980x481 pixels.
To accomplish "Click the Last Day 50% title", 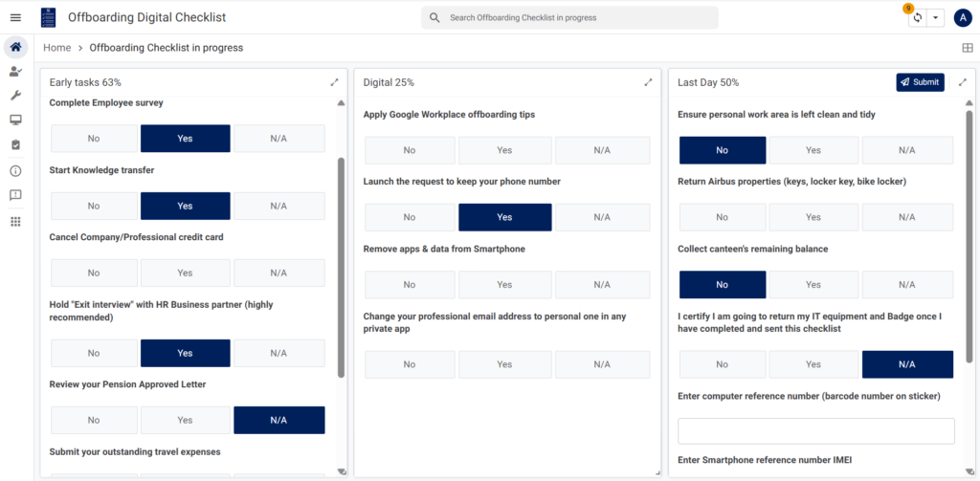I will tap(708, 82).
